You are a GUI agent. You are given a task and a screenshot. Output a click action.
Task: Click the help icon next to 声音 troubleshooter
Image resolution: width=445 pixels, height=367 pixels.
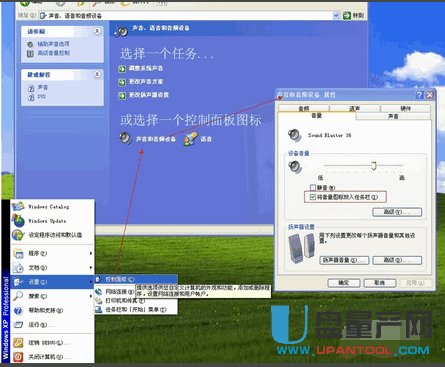click(31, 88)
